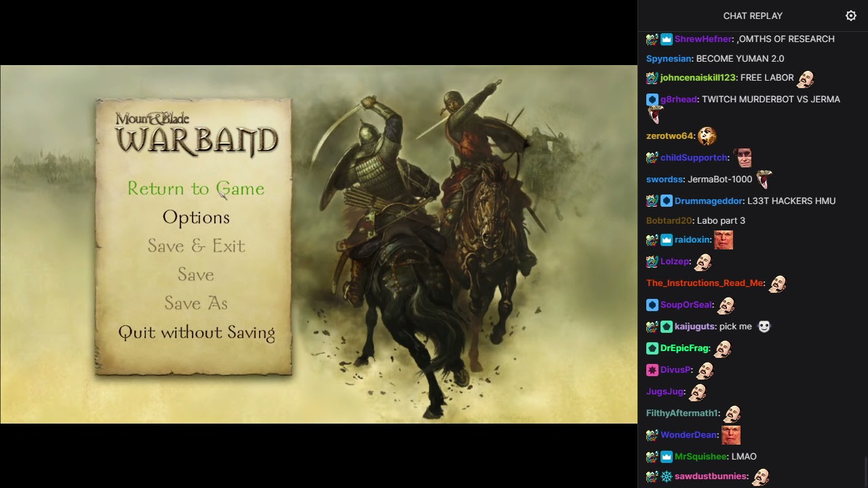Select Save As menu entry
This screenshot has width=868, height=488.
tap(196, 303)
